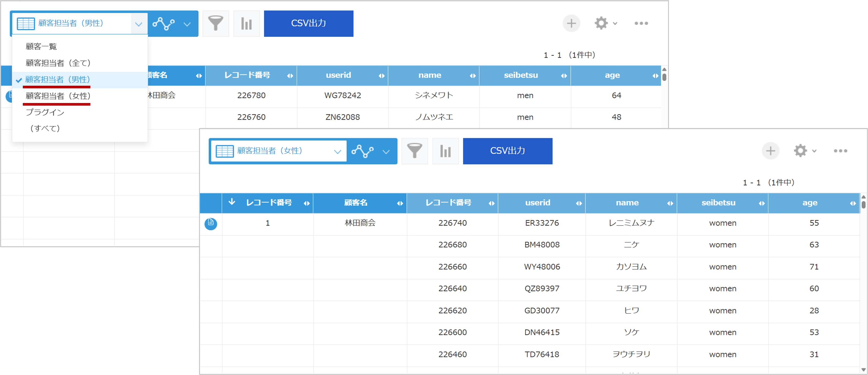
Task: Expand graph dropdown chevron in female view window
Action: [386, 151]
